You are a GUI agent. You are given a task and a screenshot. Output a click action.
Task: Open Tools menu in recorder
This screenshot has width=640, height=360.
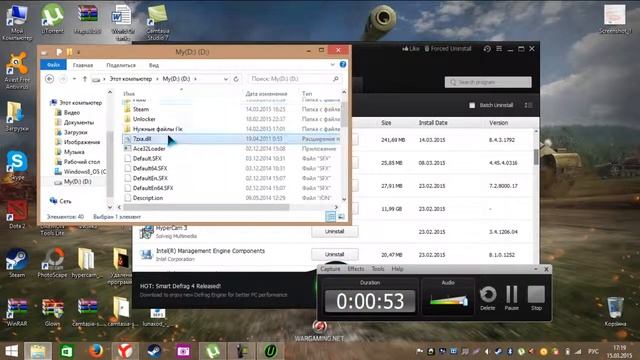click(x=378, y=269)
